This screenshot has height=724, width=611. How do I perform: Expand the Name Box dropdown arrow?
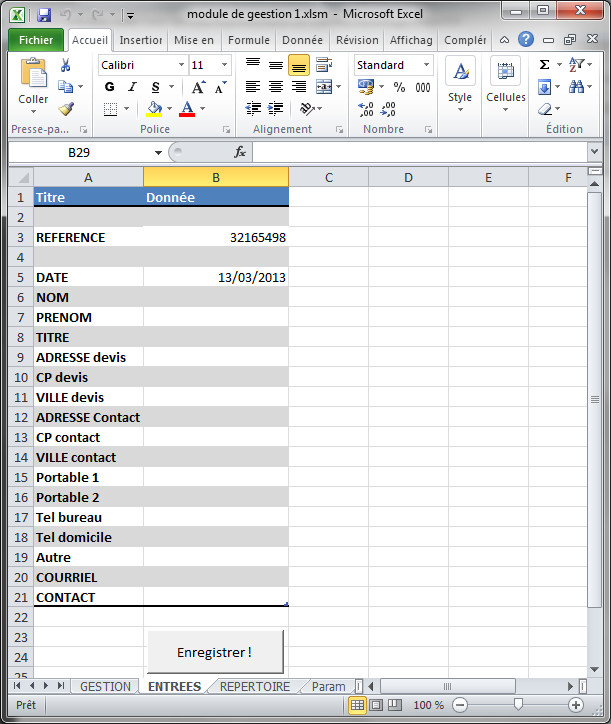[158, 152]
